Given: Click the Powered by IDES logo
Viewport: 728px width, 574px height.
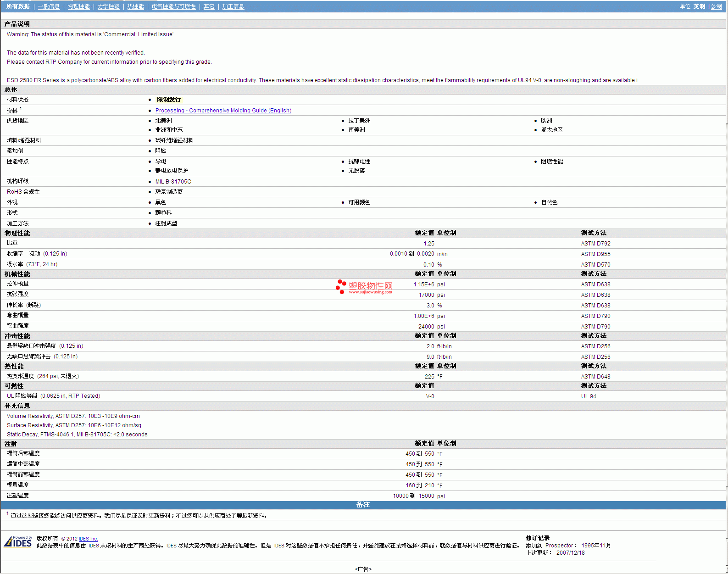Looking at the screenshot, I should [x=18, y=541].
